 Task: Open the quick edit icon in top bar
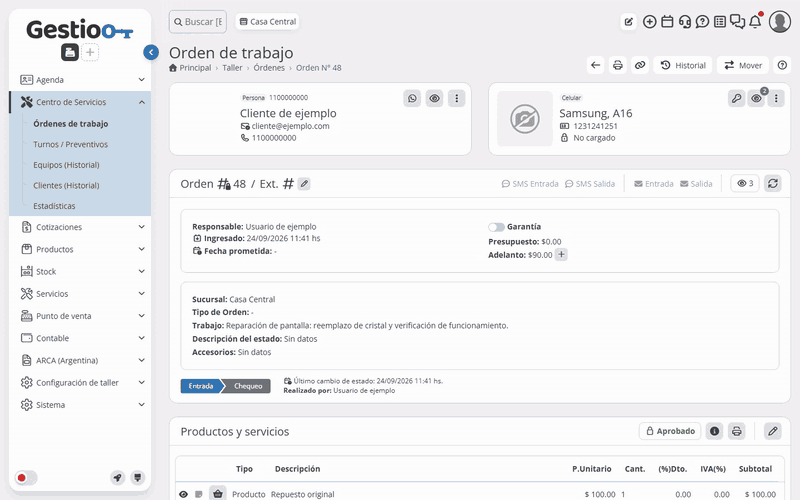click(x=629, y=22)
